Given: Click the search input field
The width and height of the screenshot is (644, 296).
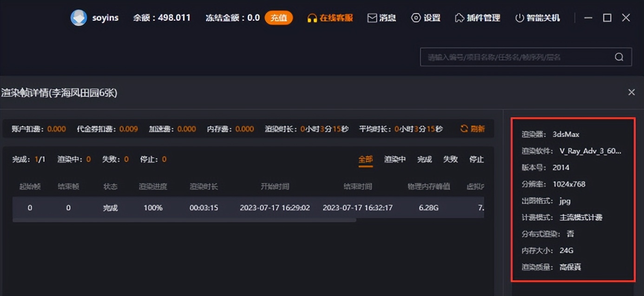Looking at the screenshot, I should (x=511, y=56).
